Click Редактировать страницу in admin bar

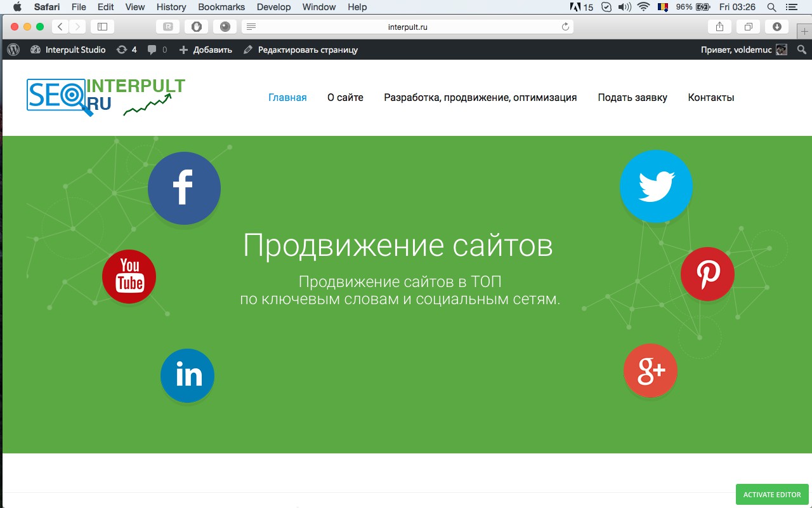coord(300,50)
